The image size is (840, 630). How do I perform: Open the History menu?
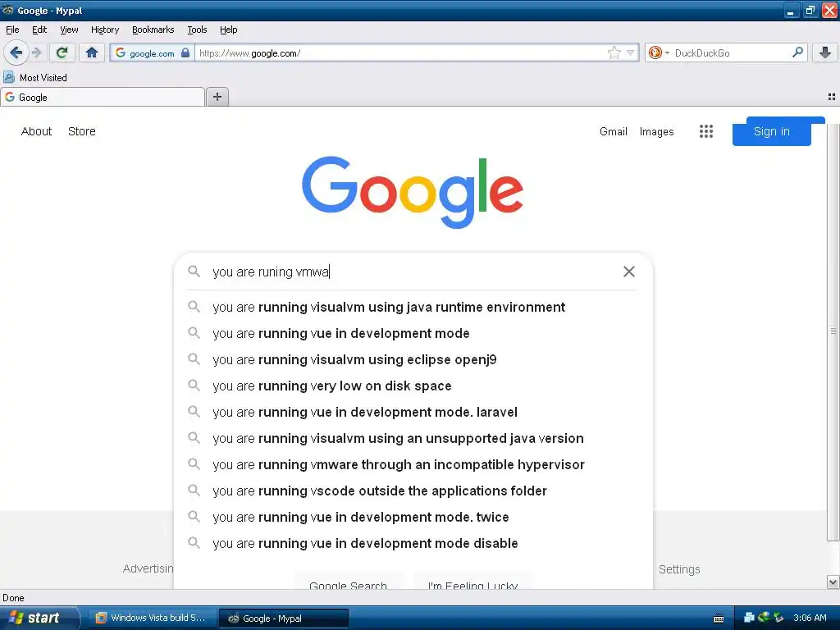[x=104, y=30]
